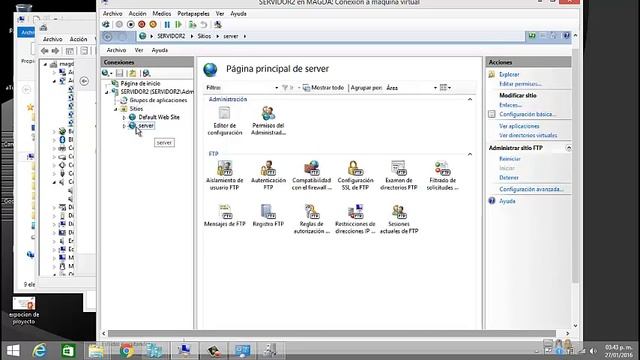Viewport: 640px width, 360px height.
Task: Open Filtrado de solicitudes FTP
Action: point(442,176)
